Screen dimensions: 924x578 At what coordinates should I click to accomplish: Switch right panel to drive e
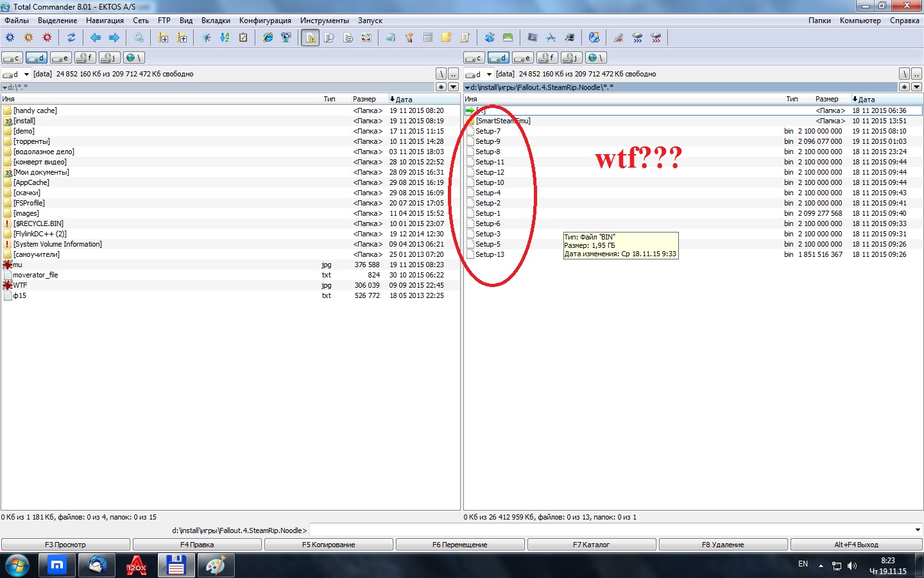point(523,58)
